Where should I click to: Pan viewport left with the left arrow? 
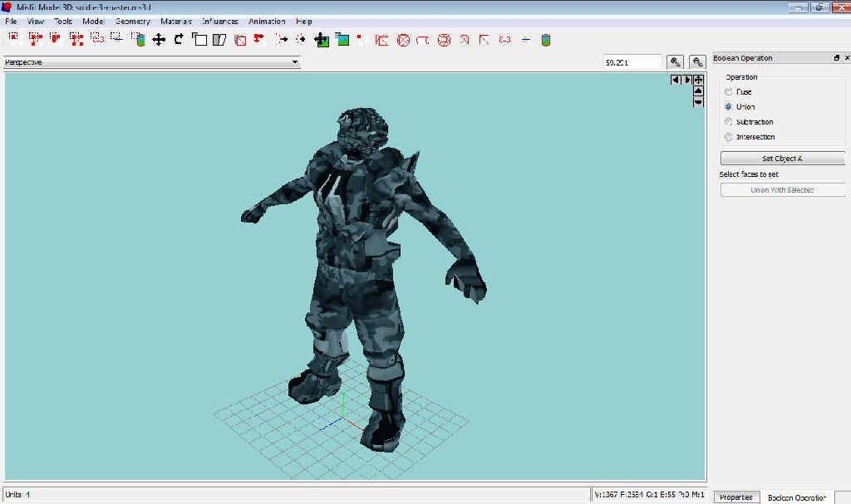click(x=676, y=80)
